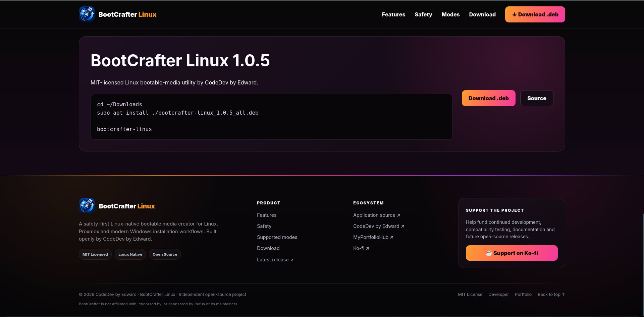The image size is (644, 317).
Task: Click the Support on Ko-fi button
Action: pos(512,253)
